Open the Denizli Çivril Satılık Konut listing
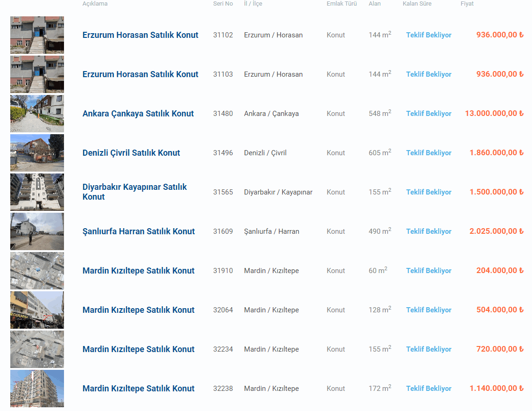The width and height of the screenshot is (532, 411). 131,153
